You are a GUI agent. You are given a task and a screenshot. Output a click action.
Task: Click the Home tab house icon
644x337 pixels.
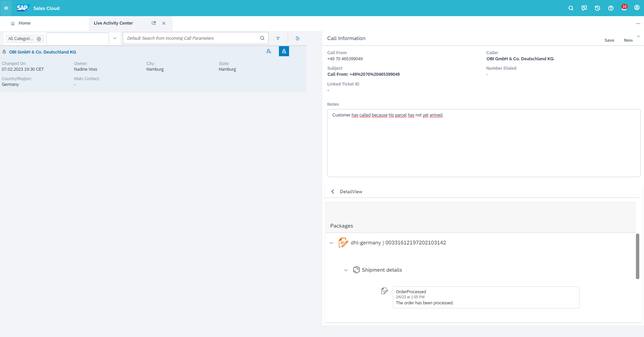(x=13, y=23)
